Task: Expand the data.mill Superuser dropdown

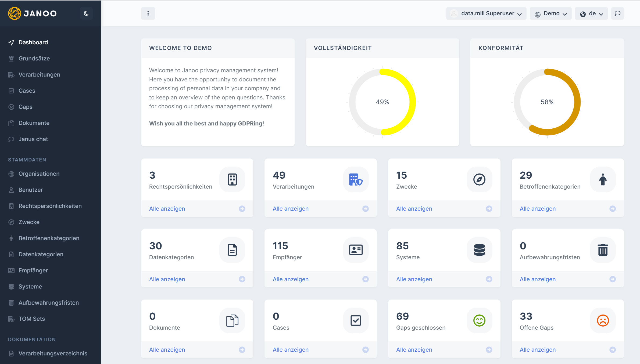Action: [x=486, y=13]
